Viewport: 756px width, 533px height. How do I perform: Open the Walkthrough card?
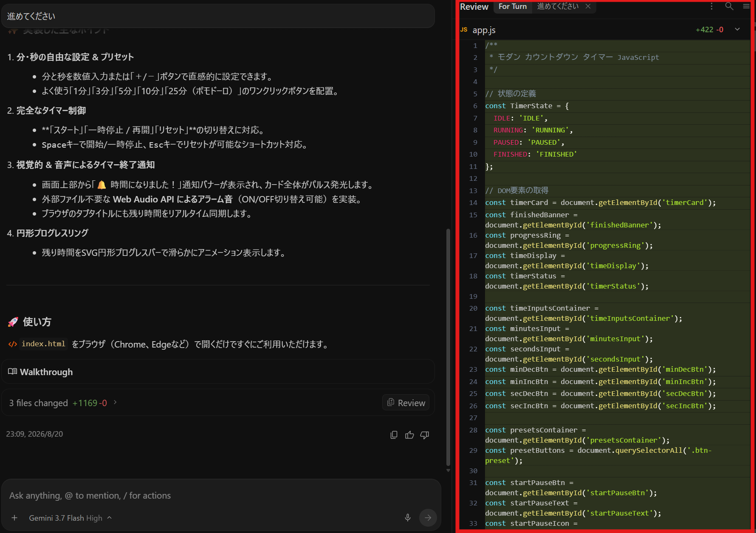pyautogui.click(x=218, y=372)
